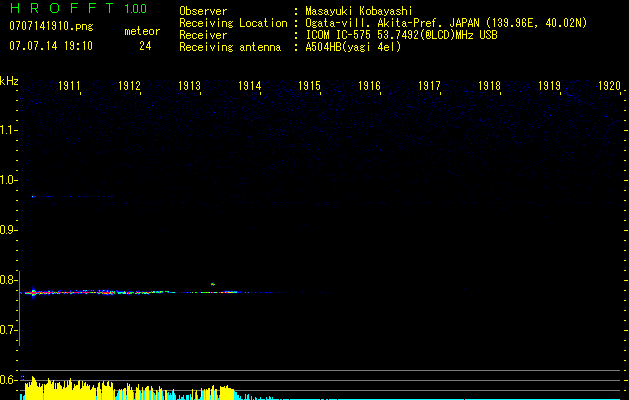The height and width of the screenshot is (400, 629).
Task: Click the 1920 time axis marker
Action: pos(609,86)
